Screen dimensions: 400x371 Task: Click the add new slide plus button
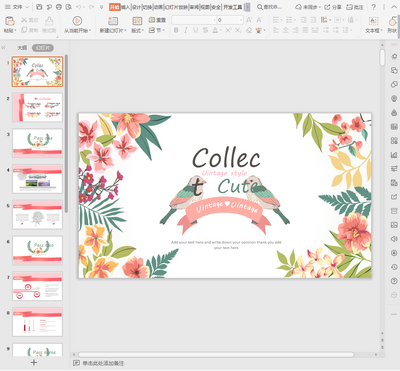34,362
